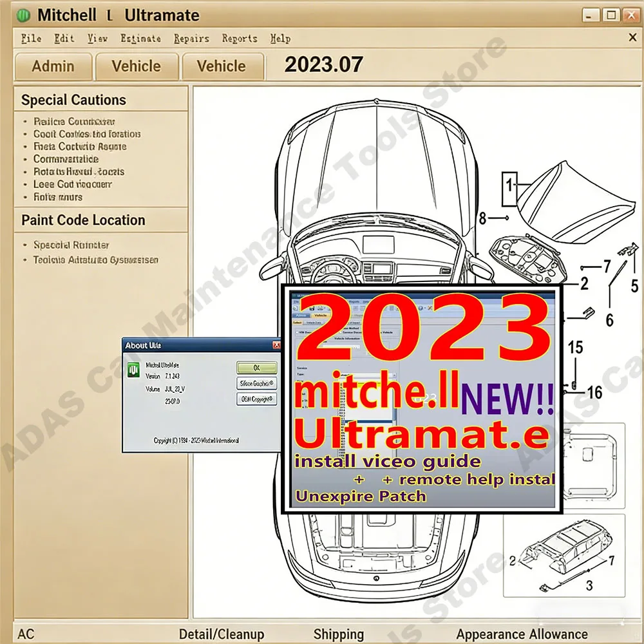Select the first Vehicle tab
The width and height of the screenshot is (644, 644).
coord(137,66)
